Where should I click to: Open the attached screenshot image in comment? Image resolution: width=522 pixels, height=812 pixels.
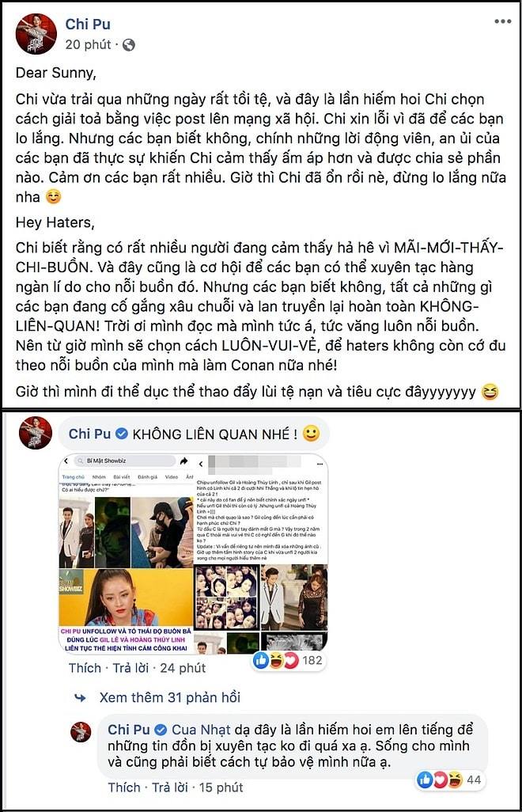pos(193,553)
